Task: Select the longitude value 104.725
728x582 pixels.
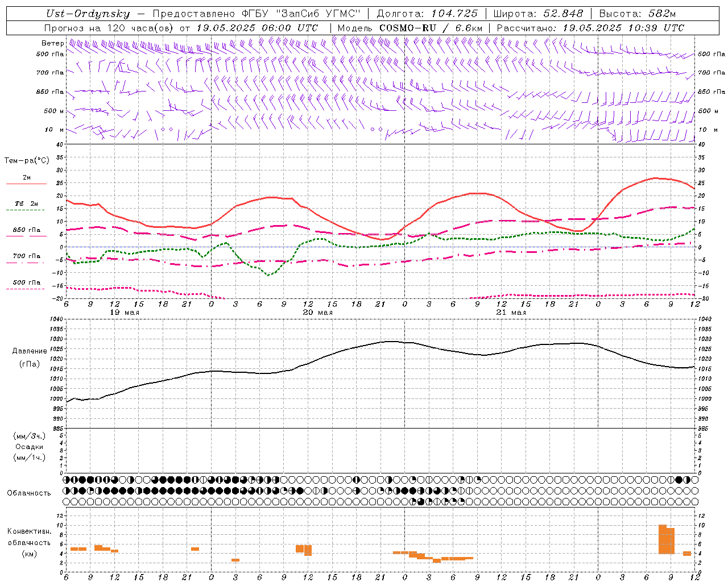Action: pos(454,14)
